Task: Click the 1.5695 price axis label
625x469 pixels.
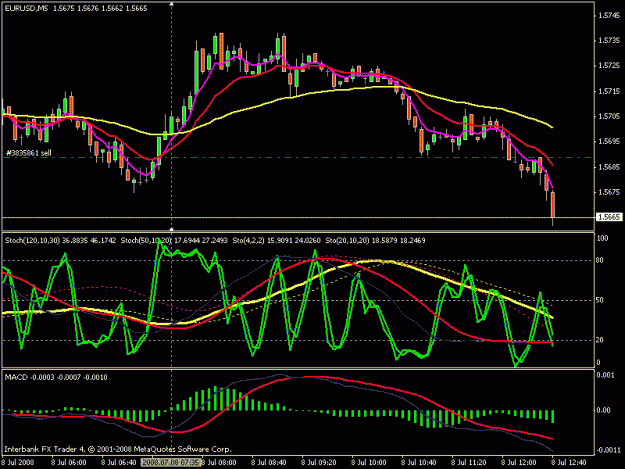Action: (609, 141)
